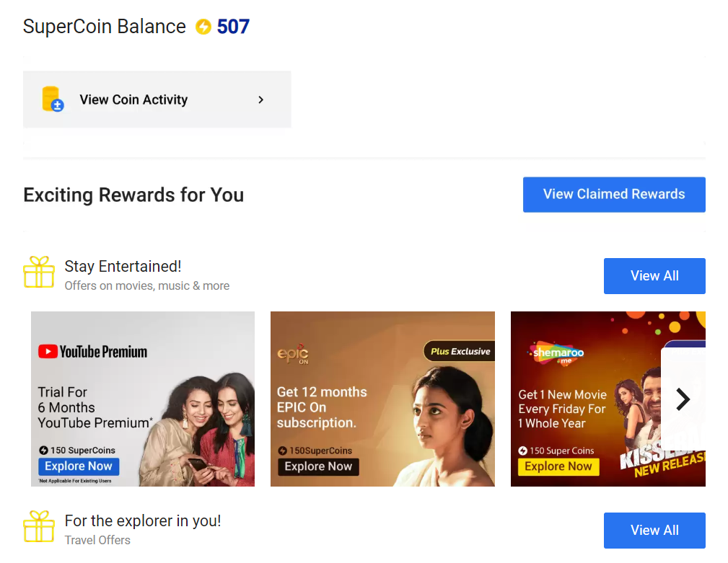
Task: Click the coin stack activity icon
Action: point(53,99)
